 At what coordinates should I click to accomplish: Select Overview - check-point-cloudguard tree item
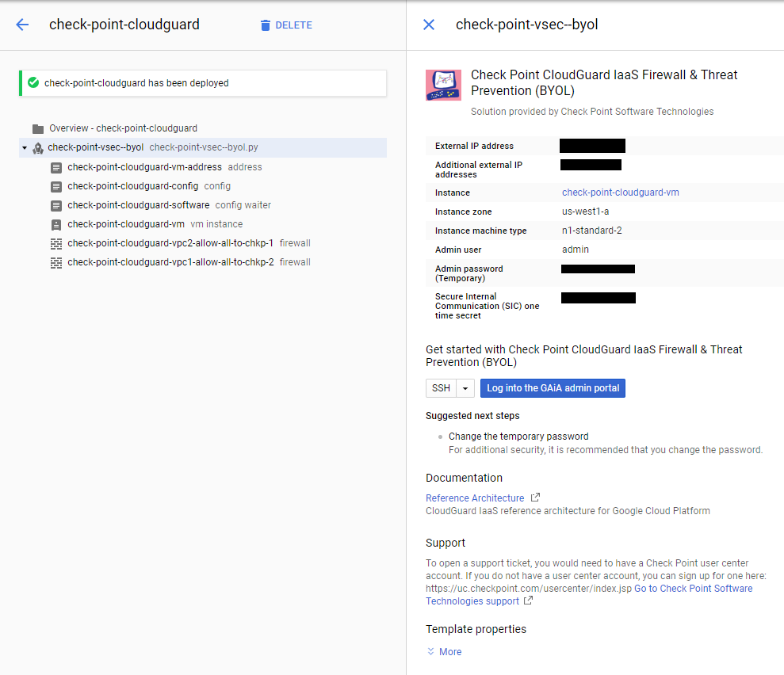pos(123,128)
